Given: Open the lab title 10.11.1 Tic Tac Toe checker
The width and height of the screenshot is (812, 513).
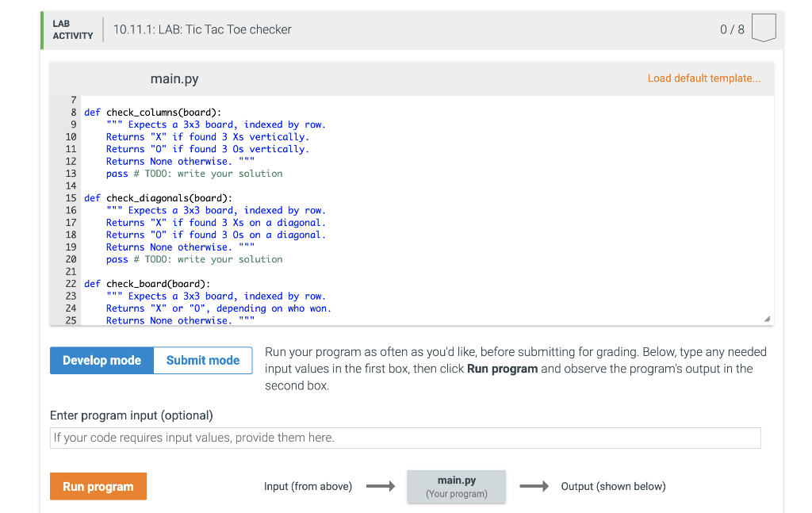Looking at the screenshot, I should point(203,29).
